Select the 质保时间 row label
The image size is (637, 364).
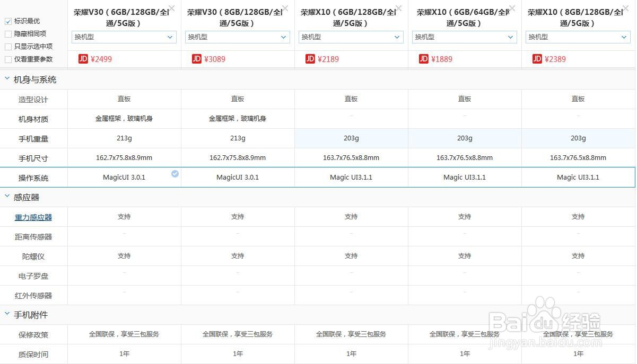point(33,354)
